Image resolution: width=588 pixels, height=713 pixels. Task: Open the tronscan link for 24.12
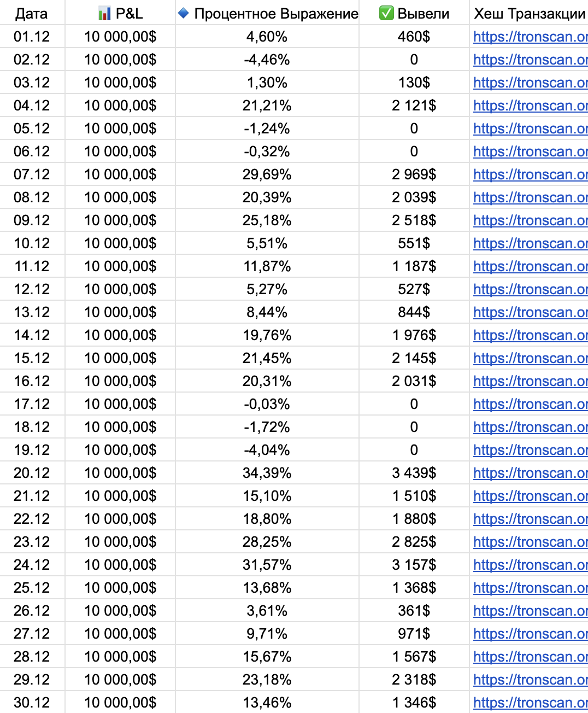pos(530,565)
